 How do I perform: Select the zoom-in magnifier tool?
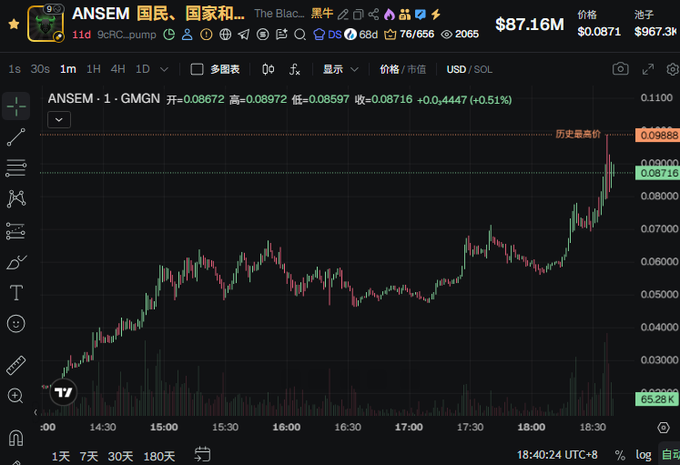[x=15, y=396]
